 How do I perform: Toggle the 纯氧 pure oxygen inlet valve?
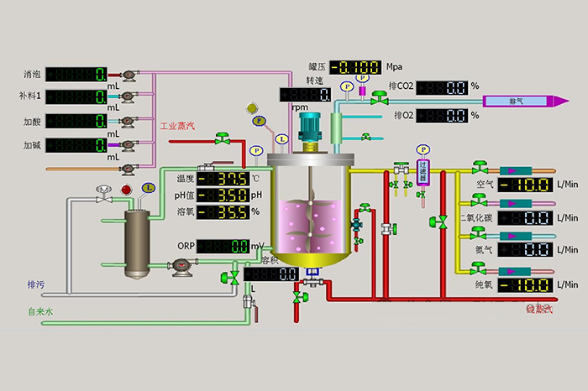click(479, 268)
